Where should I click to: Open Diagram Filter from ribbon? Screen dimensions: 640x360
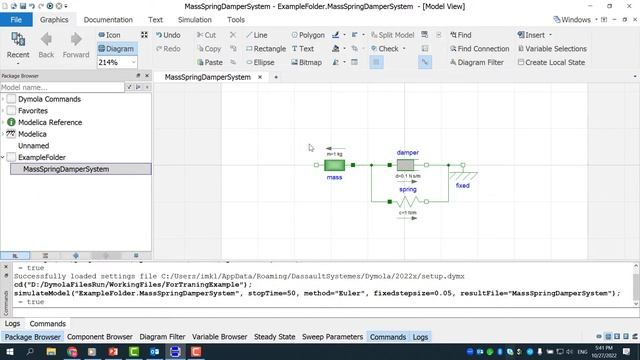coord(477,62)
